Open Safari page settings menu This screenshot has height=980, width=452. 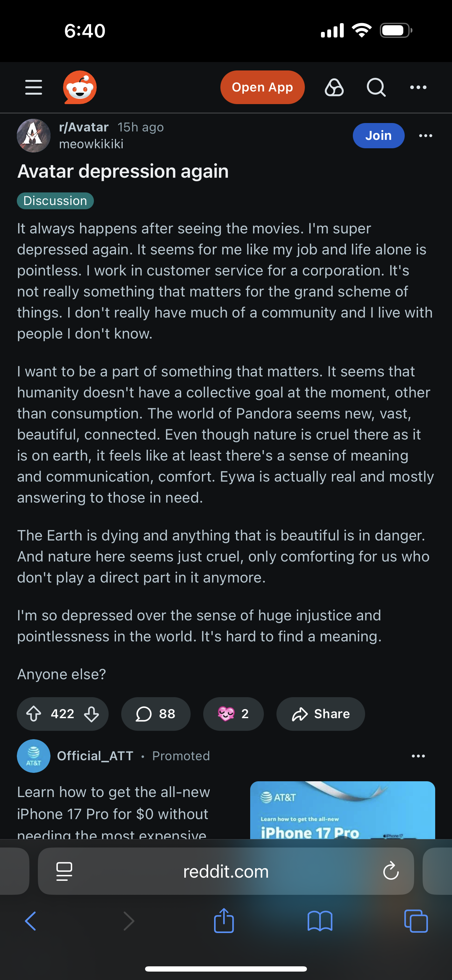(x=64, y=871)
